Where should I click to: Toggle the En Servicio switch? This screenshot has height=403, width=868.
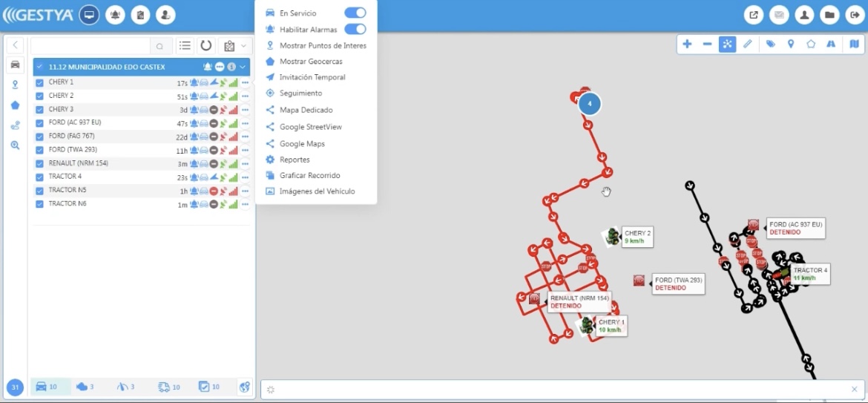[x=355, y=13]
